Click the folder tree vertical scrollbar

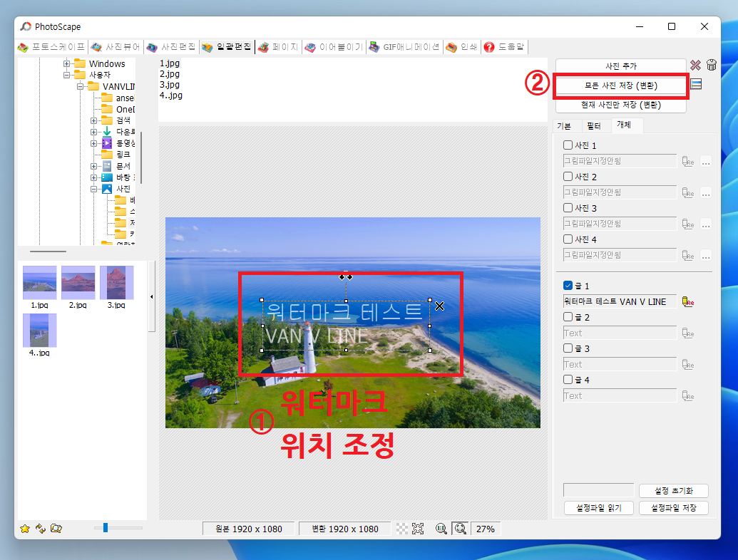pos(140,157)
